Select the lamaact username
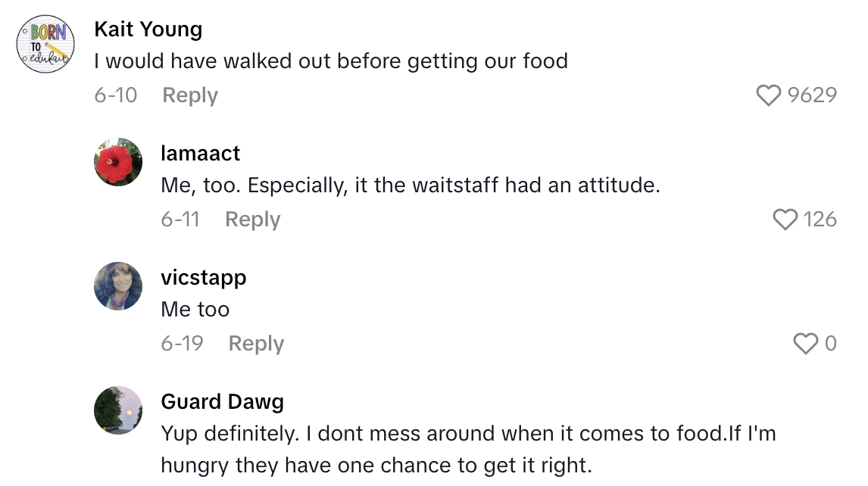Viewport: 868px width, 486px height. coord(200,153)
